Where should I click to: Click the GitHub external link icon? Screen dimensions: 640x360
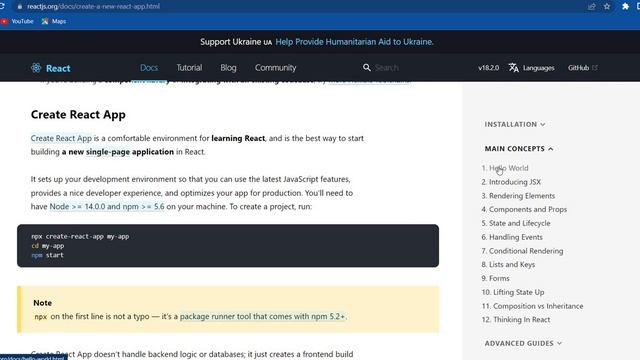(595, 68)
